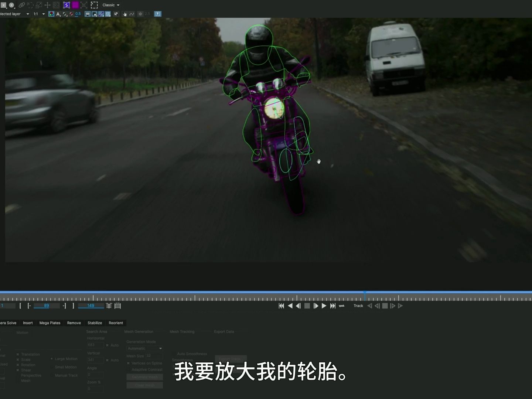The height and width of the screenshot is (399, 532).
Task: Toggle the Translation motion checkbox
Action: pyautogui.click(x=18, y=354)
